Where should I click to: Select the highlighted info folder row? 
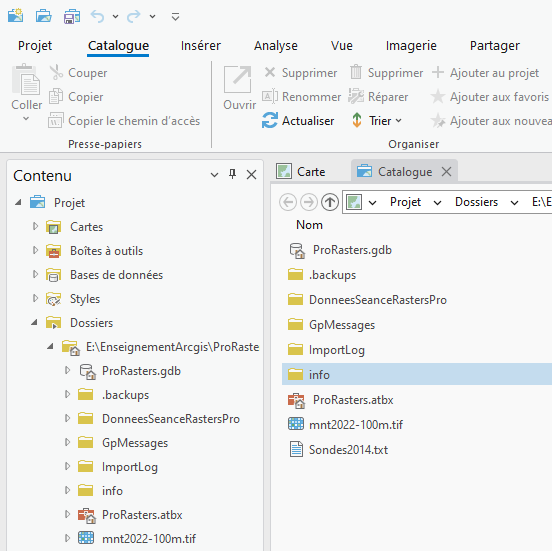(x=417, y=374)
